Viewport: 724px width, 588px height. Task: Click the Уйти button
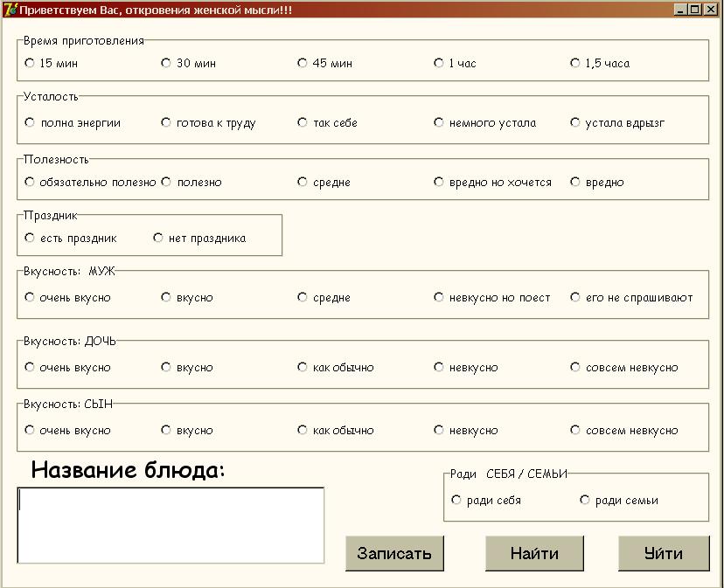pyautogui.click(x=664, y=553)
